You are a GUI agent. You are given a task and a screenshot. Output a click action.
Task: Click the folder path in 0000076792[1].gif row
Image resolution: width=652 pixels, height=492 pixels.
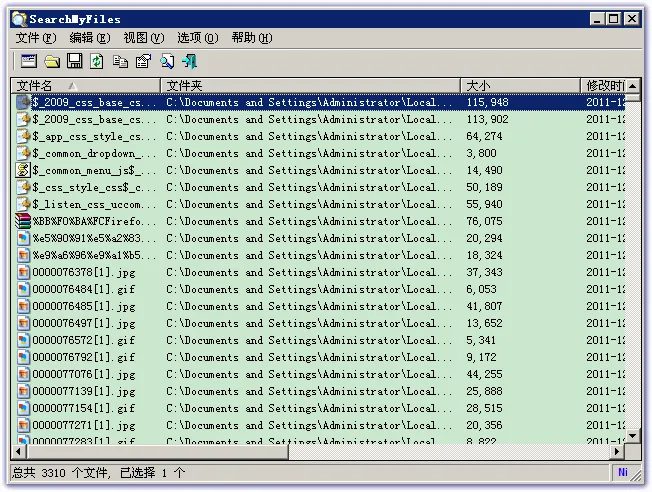309,357
